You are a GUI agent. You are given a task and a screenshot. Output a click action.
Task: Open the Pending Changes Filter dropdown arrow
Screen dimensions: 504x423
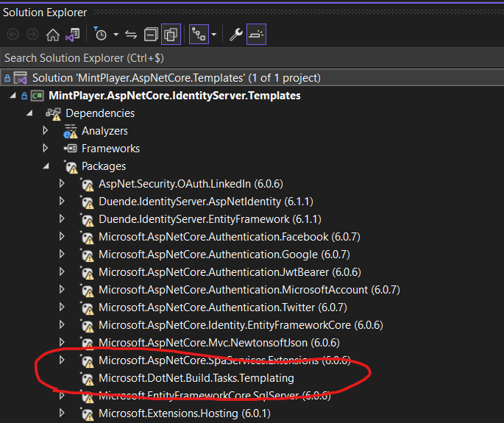pyautogui.click(x=116, y=35)
